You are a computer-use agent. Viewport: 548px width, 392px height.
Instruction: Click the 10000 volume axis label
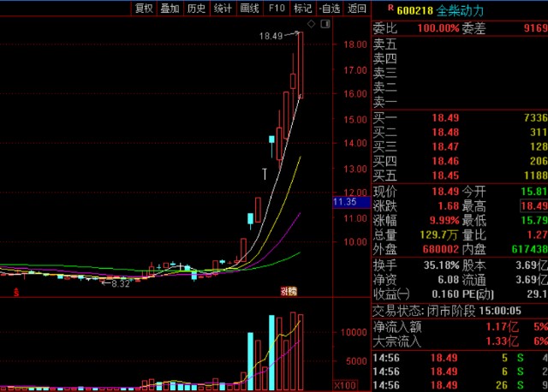tap(354, 332)
